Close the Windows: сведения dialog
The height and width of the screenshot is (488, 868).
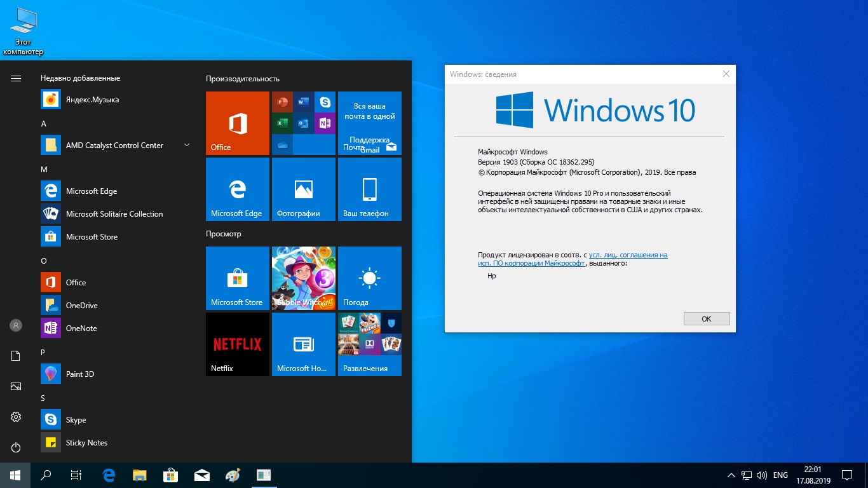tap(726, 74)
